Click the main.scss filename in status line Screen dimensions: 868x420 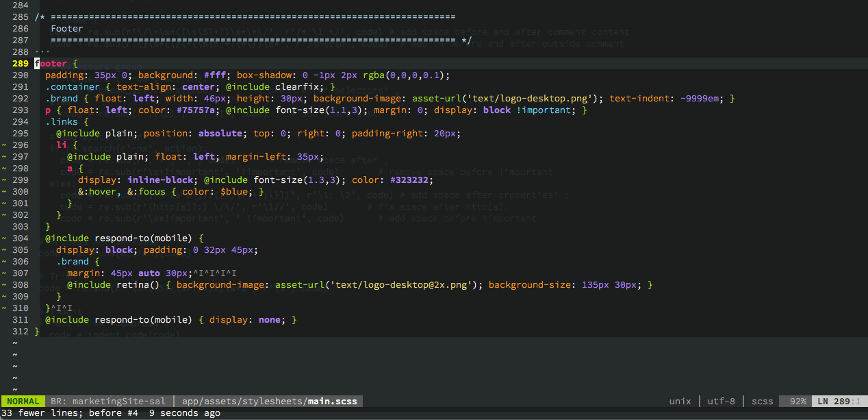point(332,402)
